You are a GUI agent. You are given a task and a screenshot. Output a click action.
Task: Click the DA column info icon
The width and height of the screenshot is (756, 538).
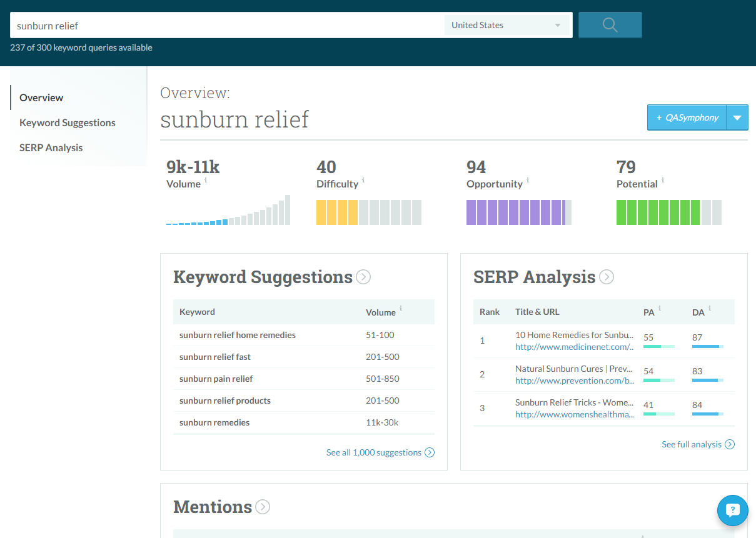710,308
